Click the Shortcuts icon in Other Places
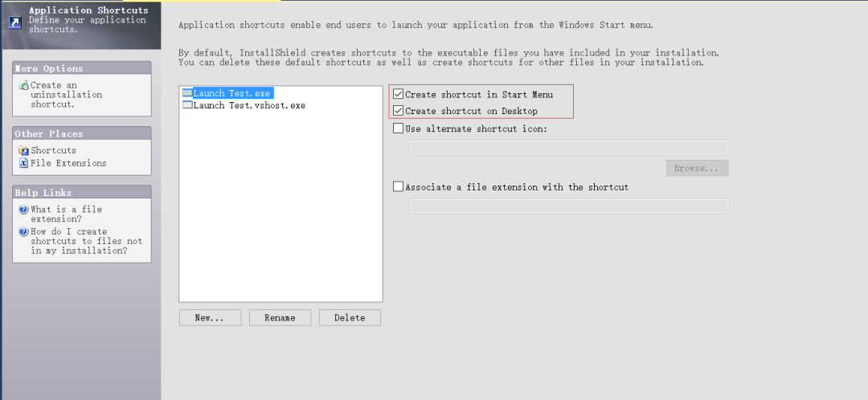This screenshot has height=400, width=868. 24,150
